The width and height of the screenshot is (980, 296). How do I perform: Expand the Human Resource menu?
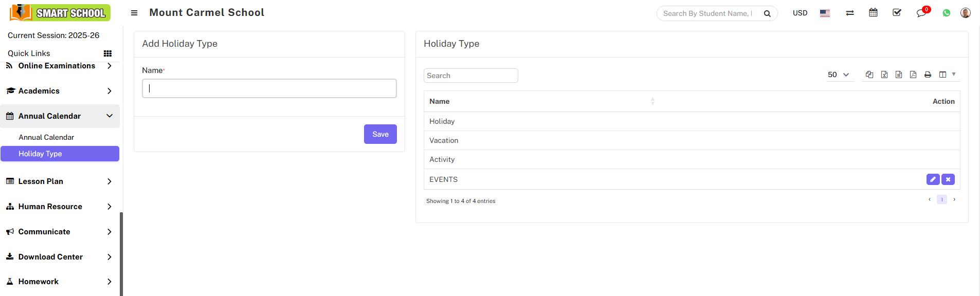tap(60, 207)
